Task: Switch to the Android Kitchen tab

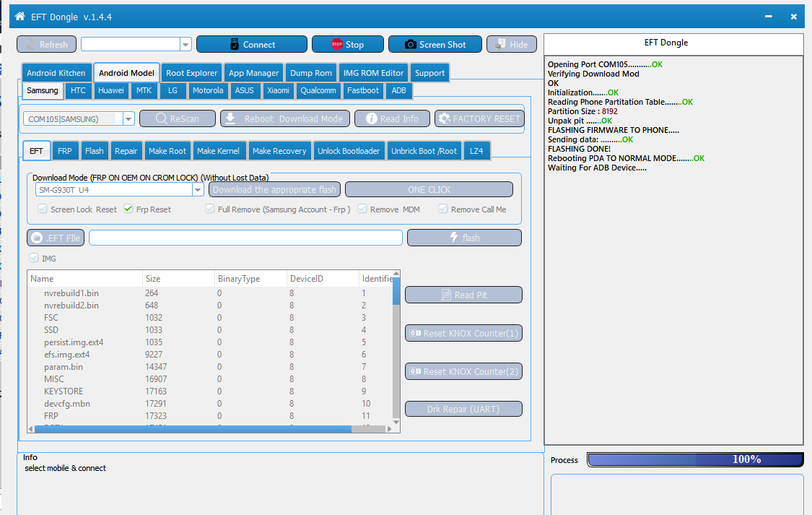Action: (x=56, y=73)
